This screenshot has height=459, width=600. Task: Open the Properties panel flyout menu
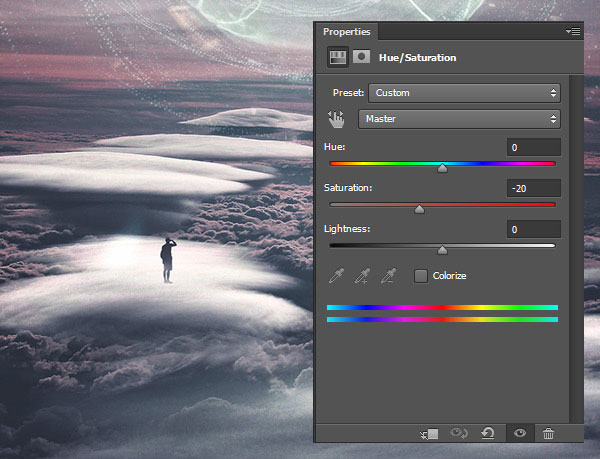pyautogui.click(x=573, y=32)
